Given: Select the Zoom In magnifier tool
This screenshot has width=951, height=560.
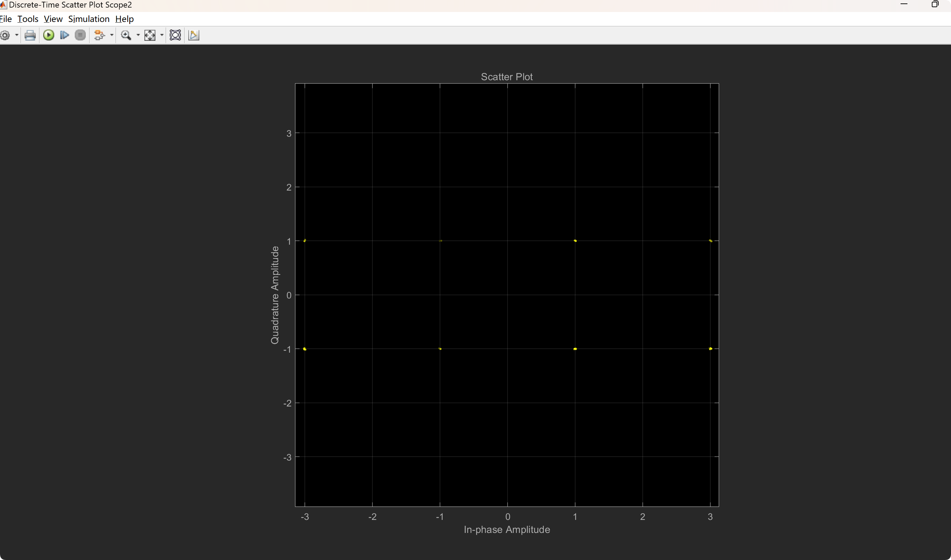Looking at the screenshot, I should pos(126,36).
